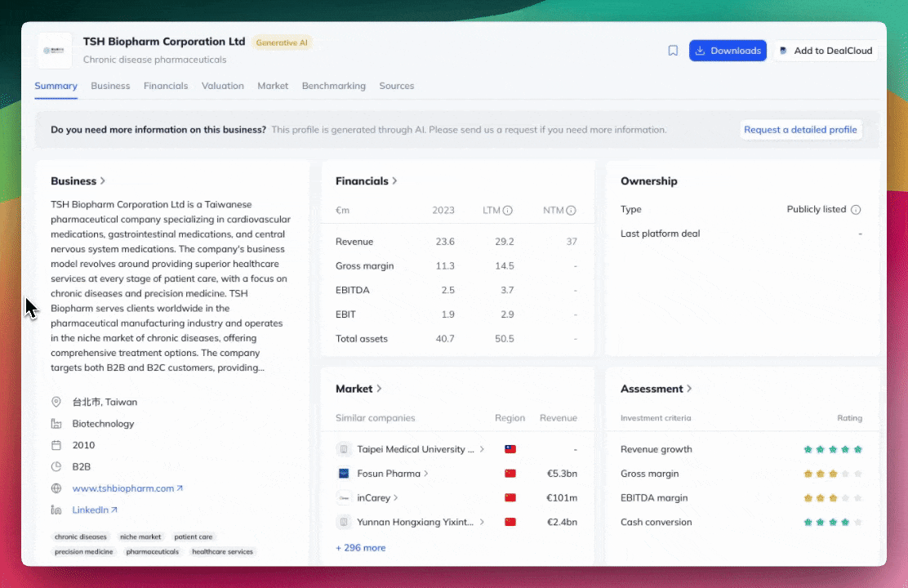Expand the Financials section chevron
The height and width of the screenshot is (588, 908).
[395, 181]
